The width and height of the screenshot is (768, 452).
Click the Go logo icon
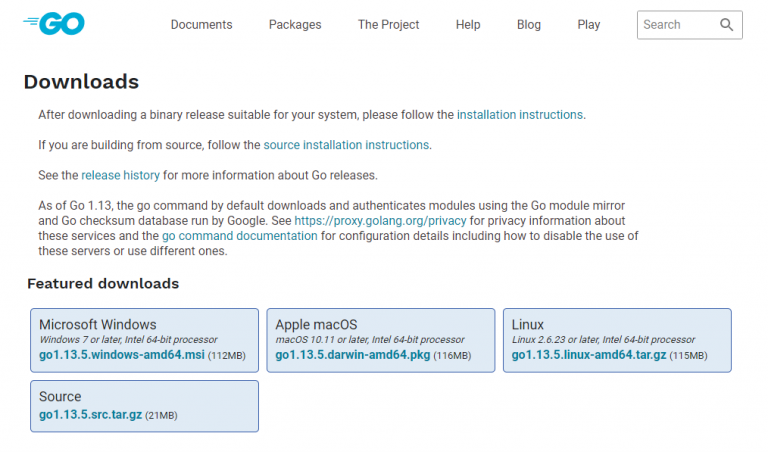54,24
